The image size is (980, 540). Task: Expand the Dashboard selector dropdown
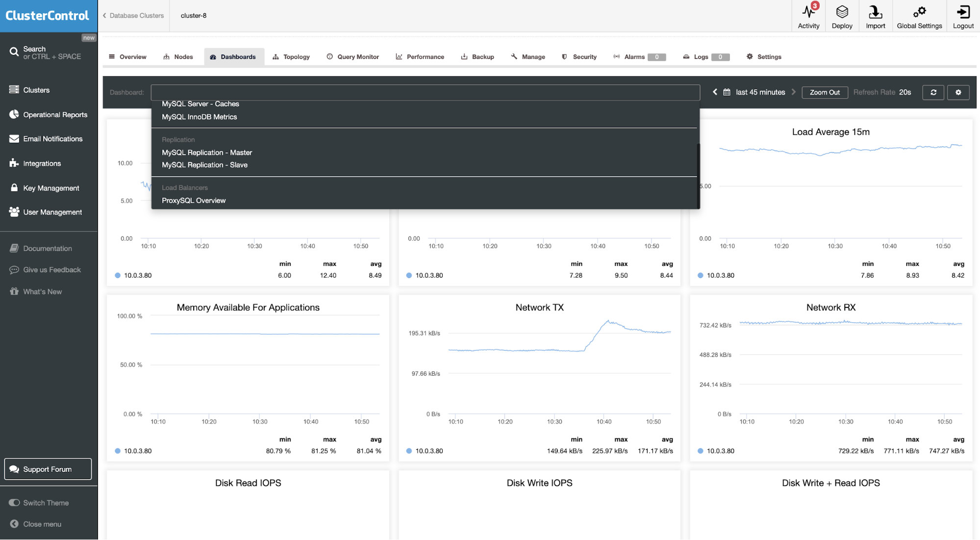tap(425, 92)
